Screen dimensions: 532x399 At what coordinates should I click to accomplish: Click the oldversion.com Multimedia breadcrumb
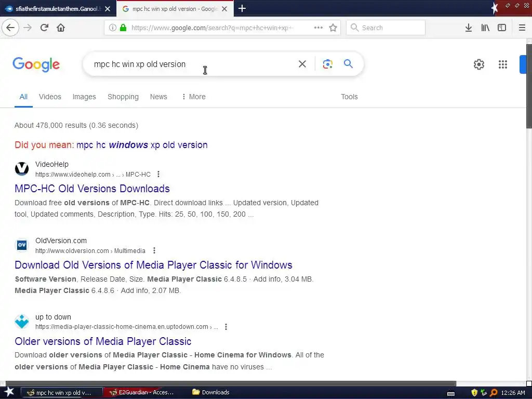(90, 251)
